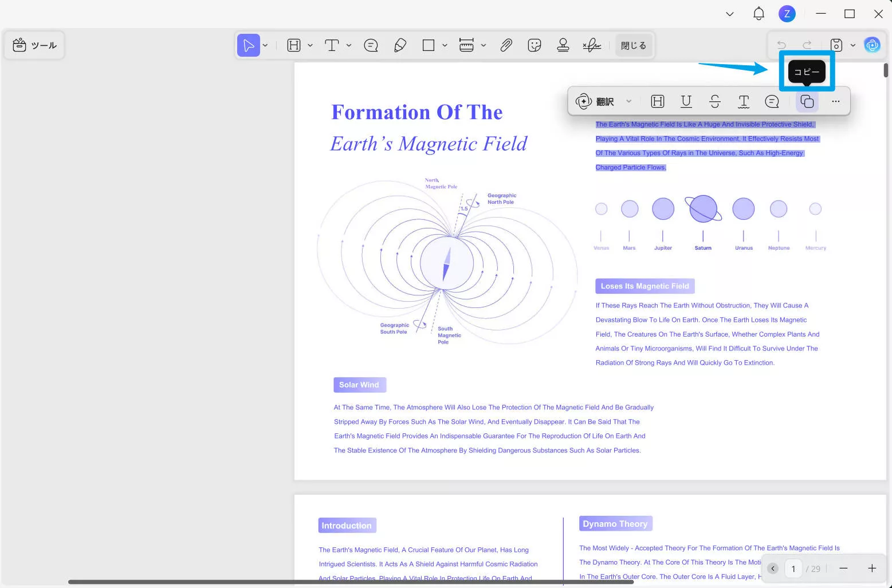Open more options on the floating toolbar
This screenshot has width=892, height=588.
[836, 101]
